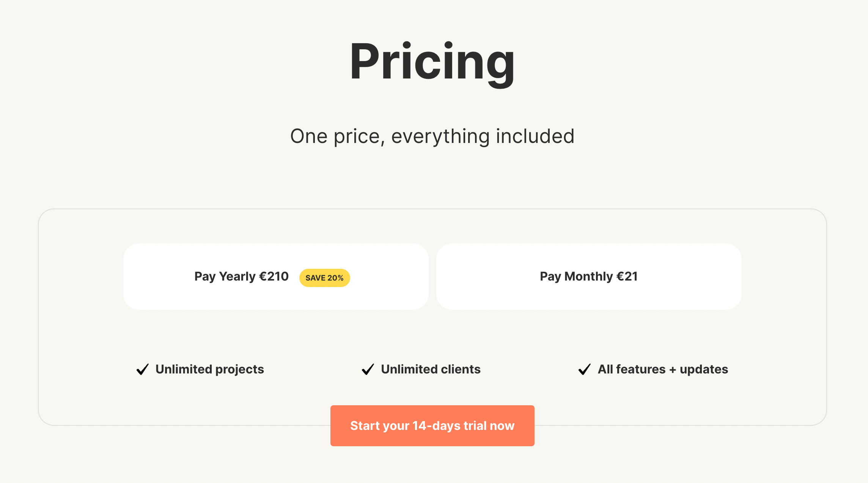Image resolution: width=868 pixels, height=483 pixels.
Task: Click the checkmark beside Unlimited clients
Action: 368,369
